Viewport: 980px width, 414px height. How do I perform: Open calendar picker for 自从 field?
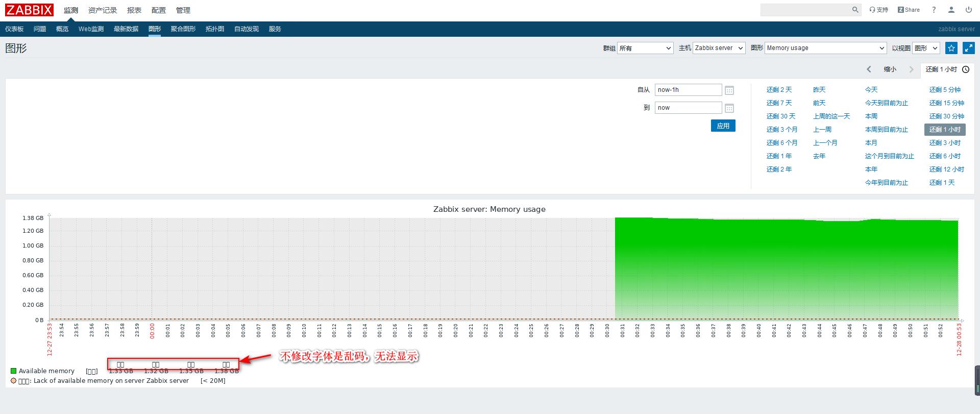point(729,90)
